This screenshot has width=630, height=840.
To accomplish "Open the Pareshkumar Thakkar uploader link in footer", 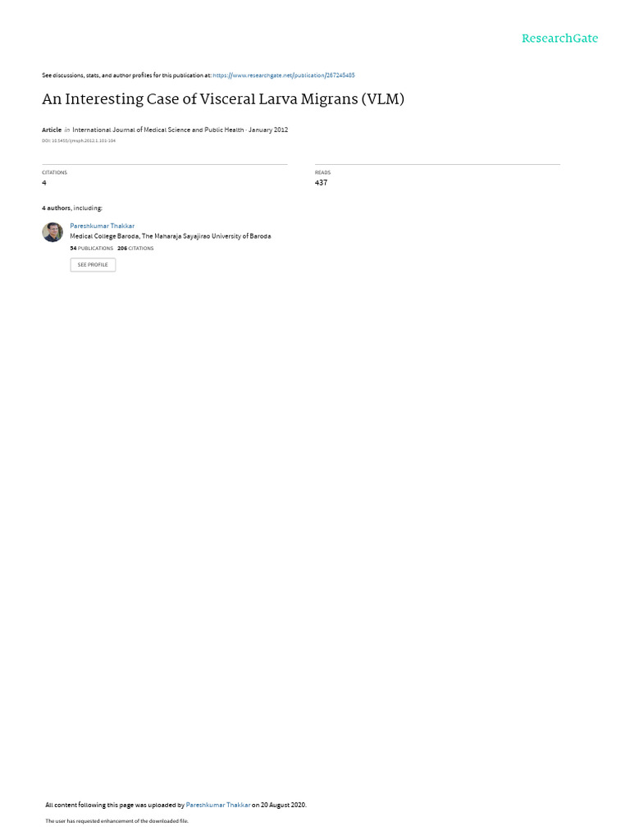I will 218,805.
